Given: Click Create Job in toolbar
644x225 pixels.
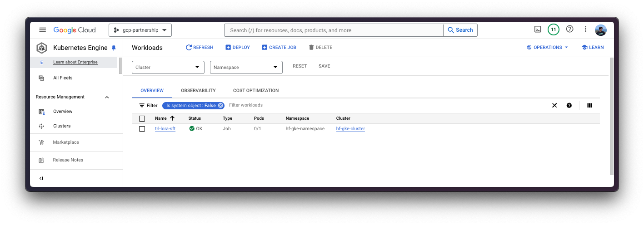Looking at the screenshot, I should tap(279, 47).
